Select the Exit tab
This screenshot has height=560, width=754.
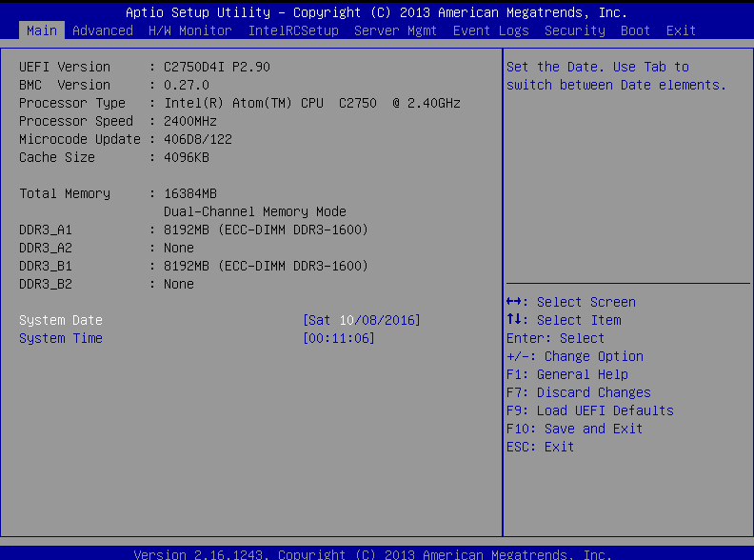(681, 30)
